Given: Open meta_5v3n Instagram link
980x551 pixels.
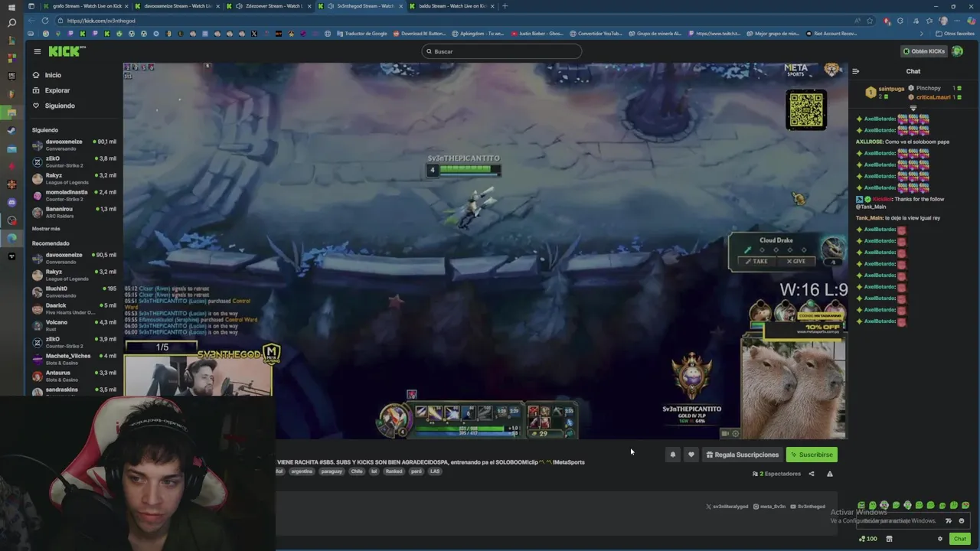Looking at the screenshot, I should tap(769, 507).
